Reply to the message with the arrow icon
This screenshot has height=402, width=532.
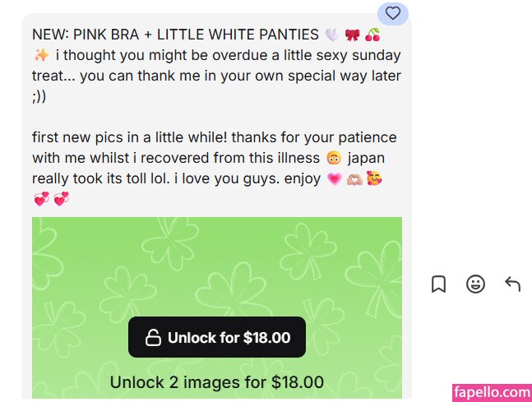512,284
